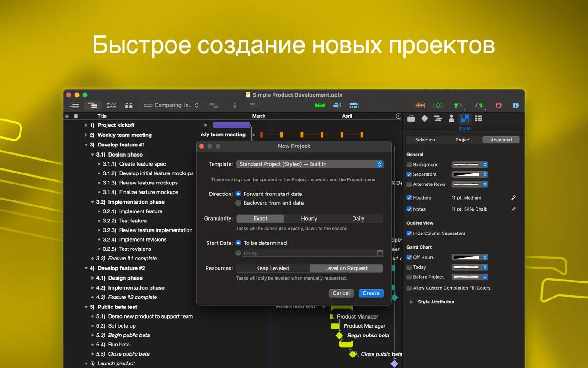The width and height of the screenshot is (588, 368).
Task: Open the Milestone inspector diamond icon
Action: pos(425,119)
